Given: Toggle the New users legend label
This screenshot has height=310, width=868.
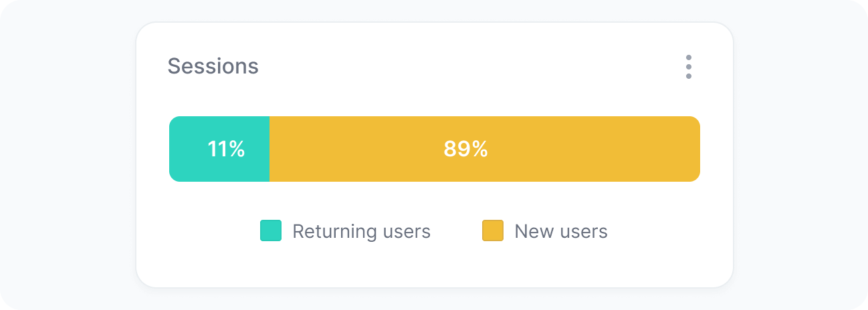Looking at the screenshot, I should [560, 231].
